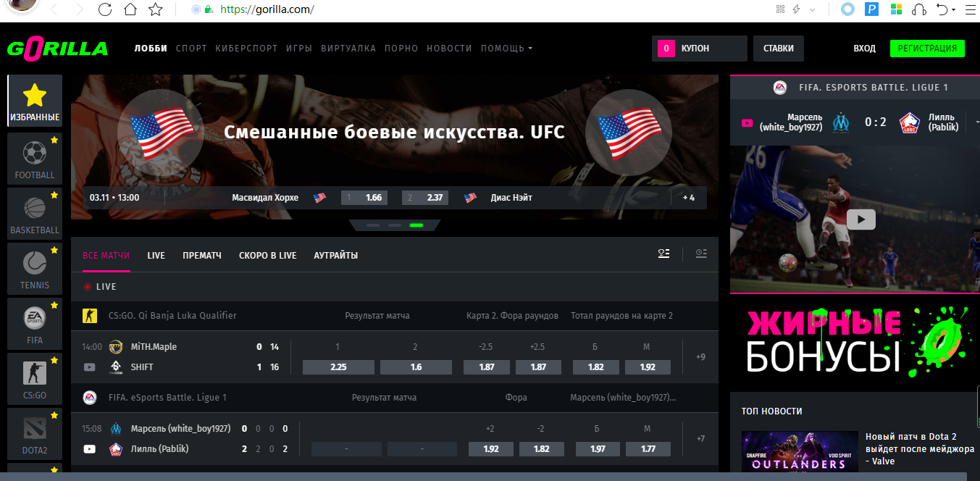Toggle favorite star on DOTA2
Image resolution: width=980 pixels, height=481 pixels.
coord(54,415)
